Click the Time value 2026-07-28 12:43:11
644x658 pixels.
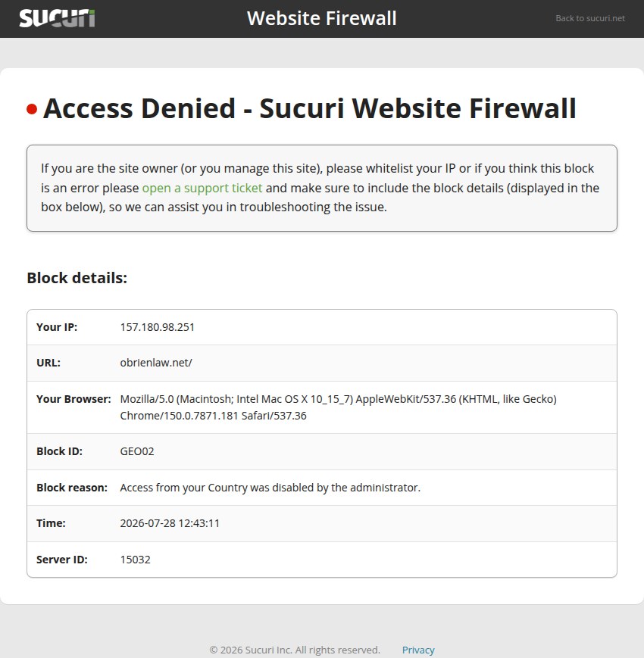(x=170, y=523)
